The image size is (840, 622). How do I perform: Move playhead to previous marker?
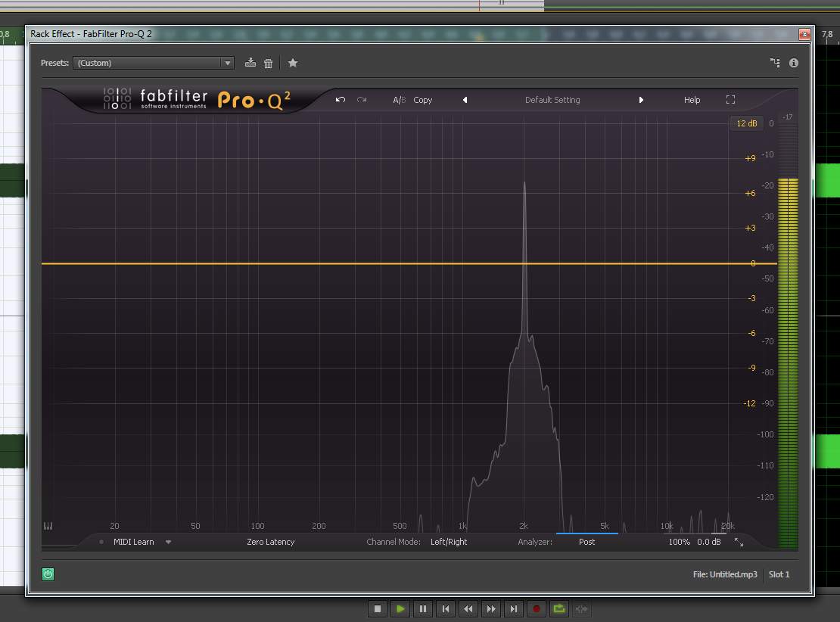pos(445,608)
